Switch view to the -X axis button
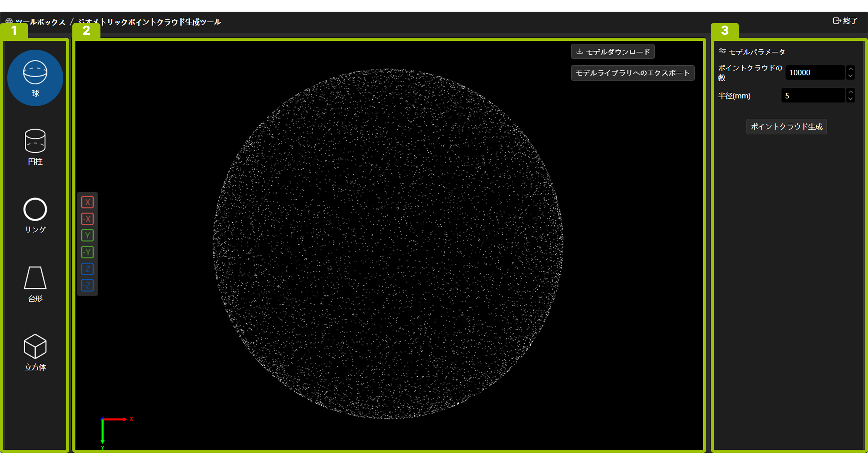This screenshot has width=868, height=461. click(x=87, y=219)
